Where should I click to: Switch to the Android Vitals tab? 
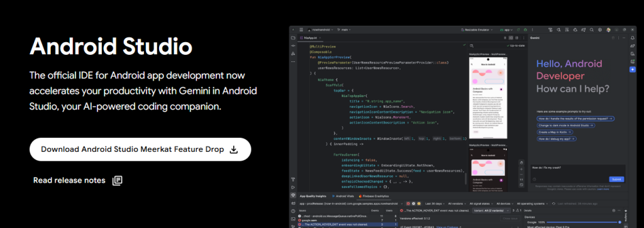[343, 197]
